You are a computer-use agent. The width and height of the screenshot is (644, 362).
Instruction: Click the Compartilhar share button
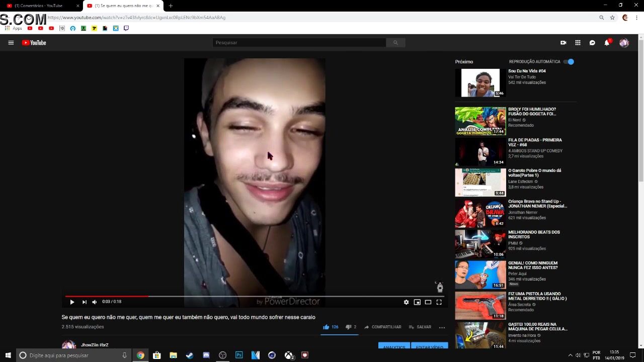click(382, 327)
